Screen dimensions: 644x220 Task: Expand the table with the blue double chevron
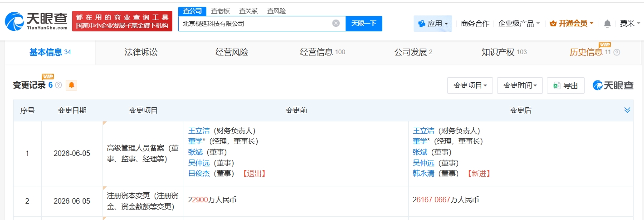point(627,110)
